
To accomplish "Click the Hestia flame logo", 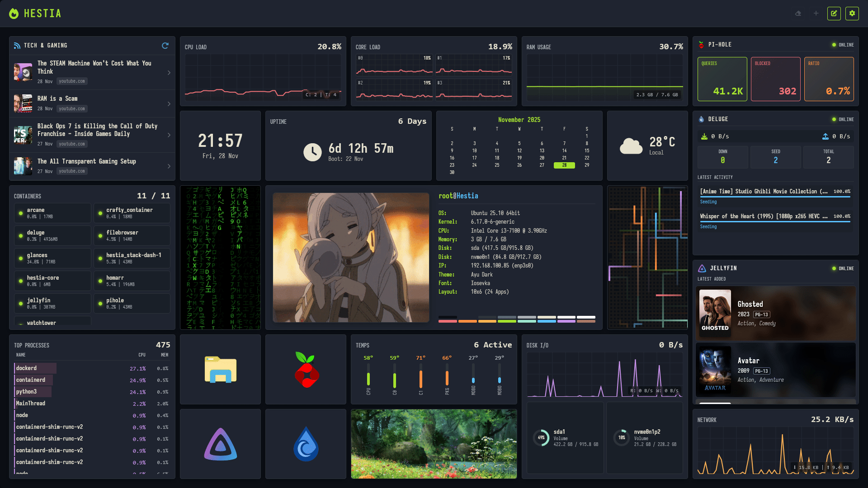I will tap(14, 14).
